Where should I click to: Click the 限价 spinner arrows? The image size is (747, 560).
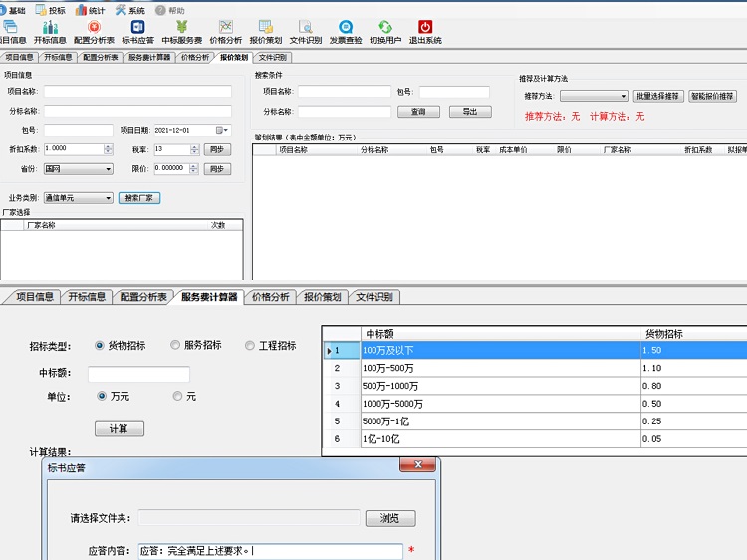tap(193, 168)
